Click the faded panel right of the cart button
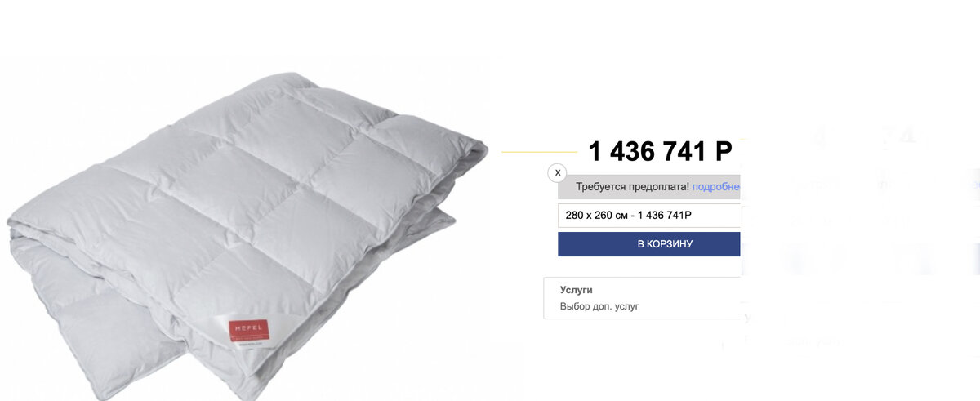 857,253
